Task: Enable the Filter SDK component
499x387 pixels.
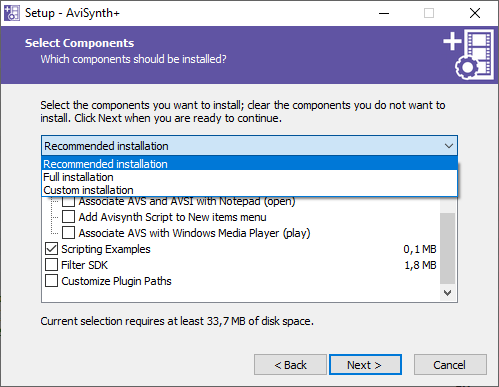Action: tap(51, 265)
